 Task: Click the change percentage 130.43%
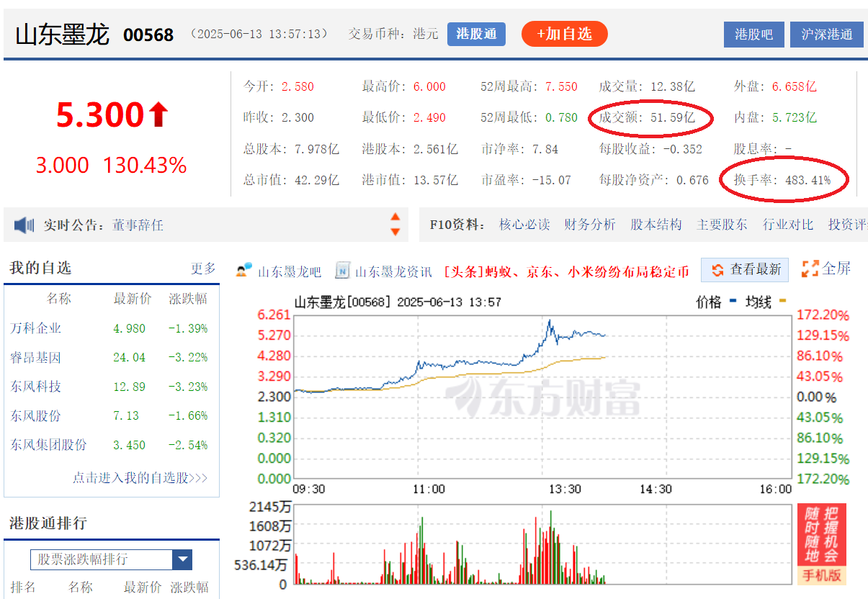click(x=145, y=166)
